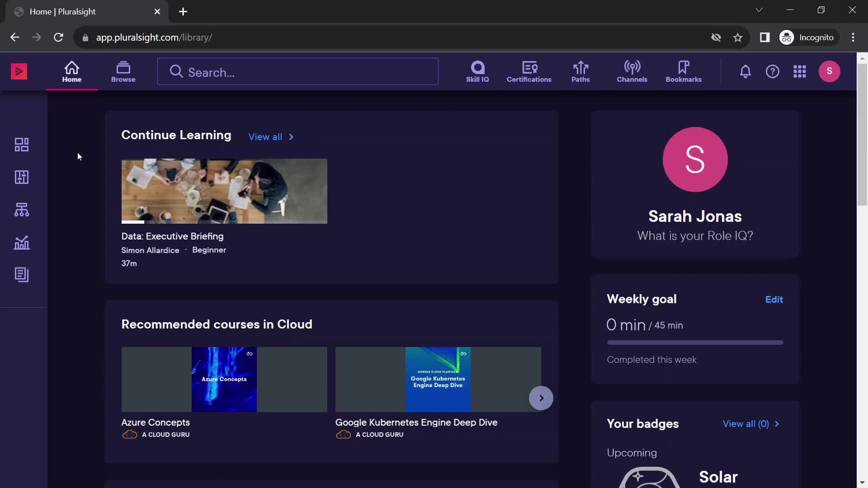Image resolution: width=868 pixels, height=488 pixels.
Task: Click the scrollbar down arrow
Action: pos(862,483)
